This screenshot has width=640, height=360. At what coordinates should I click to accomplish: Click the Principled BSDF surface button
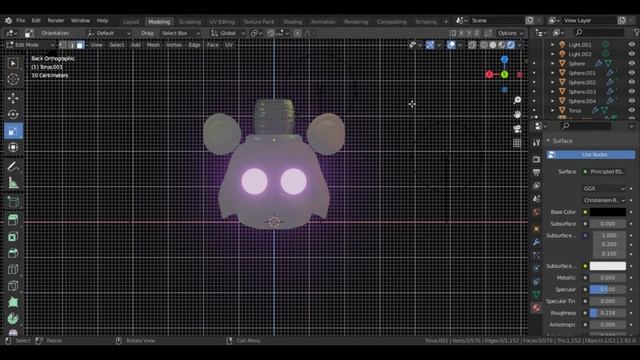point(604,172)
